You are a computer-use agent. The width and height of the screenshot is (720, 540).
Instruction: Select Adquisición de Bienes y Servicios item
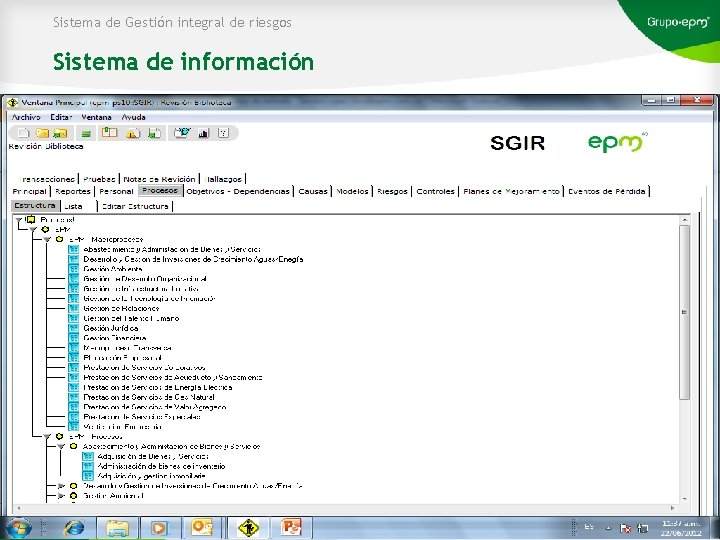pyautogui.click(x=153, y=456)
